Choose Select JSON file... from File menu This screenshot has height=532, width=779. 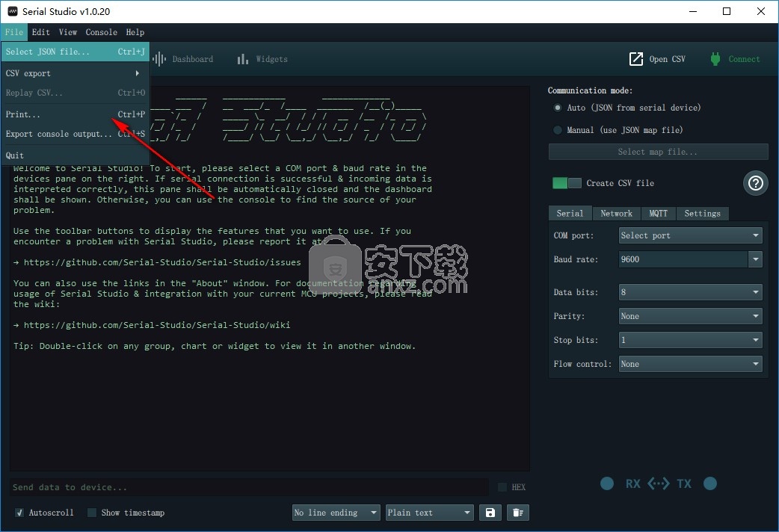[75, 52]
